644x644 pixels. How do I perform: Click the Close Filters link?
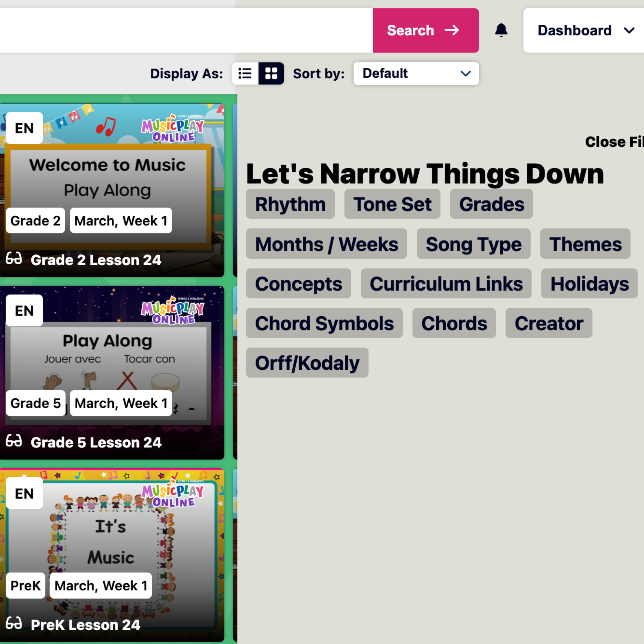click(x=614, y=142)
